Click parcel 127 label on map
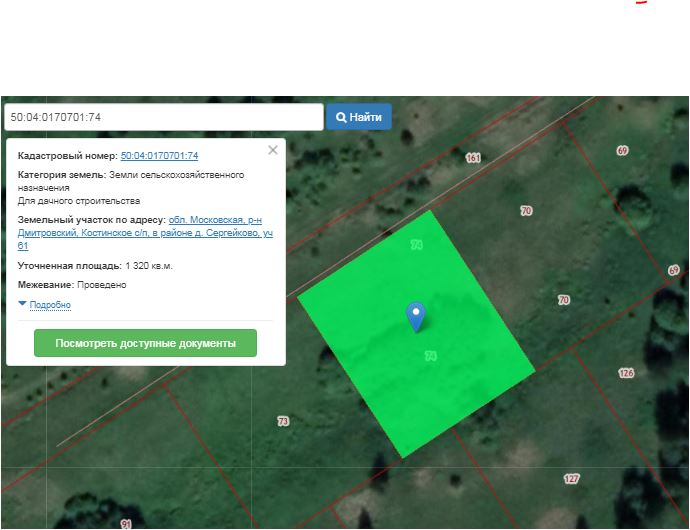The height and width of the screenshot is (530, 690). coord(571,479)
